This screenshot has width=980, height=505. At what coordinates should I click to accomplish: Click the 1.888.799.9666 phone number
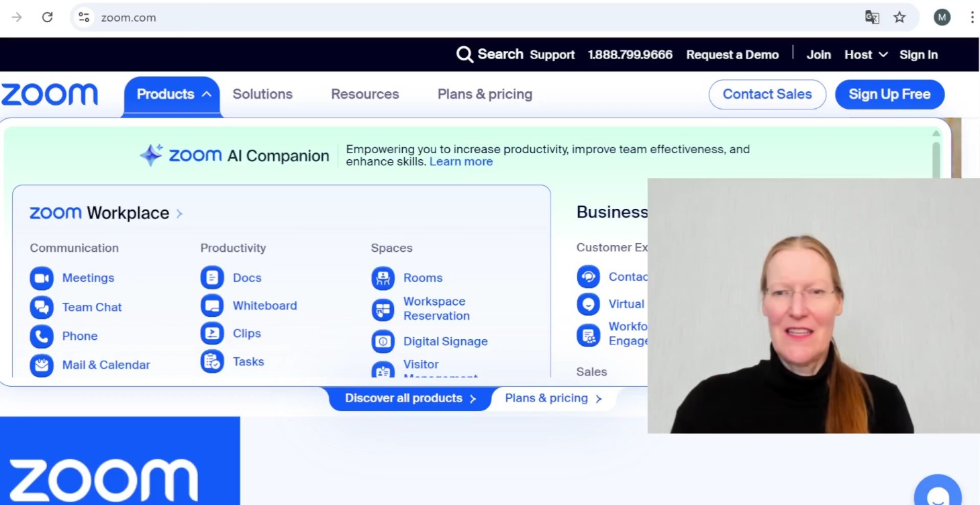pyautogui.click(x=630, y=55)
